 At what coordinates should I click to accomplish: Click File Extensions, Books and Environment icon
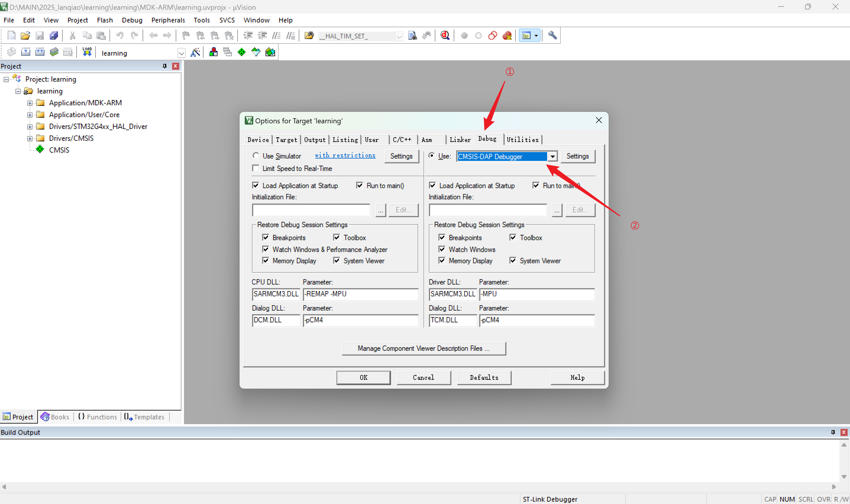pos(213,52)
